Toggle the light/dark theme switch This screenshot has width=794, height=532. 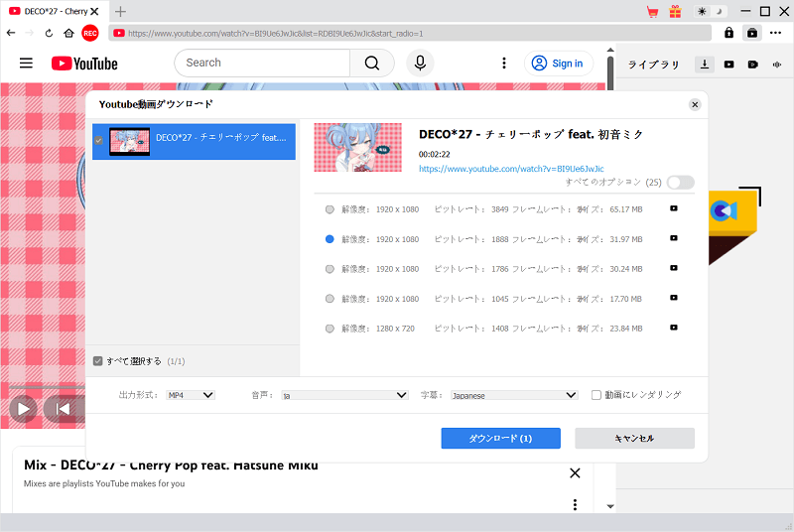710,11
